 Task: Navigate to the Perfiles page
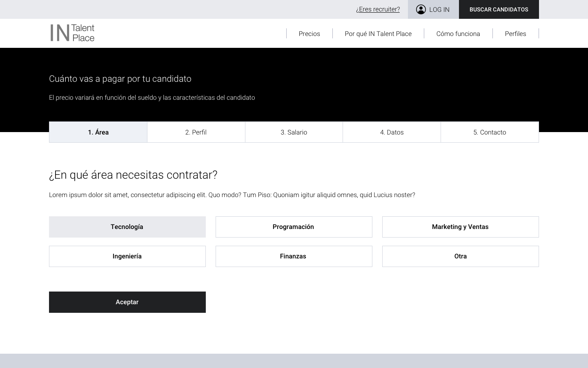pyautogui.click(x=515, y=34)
